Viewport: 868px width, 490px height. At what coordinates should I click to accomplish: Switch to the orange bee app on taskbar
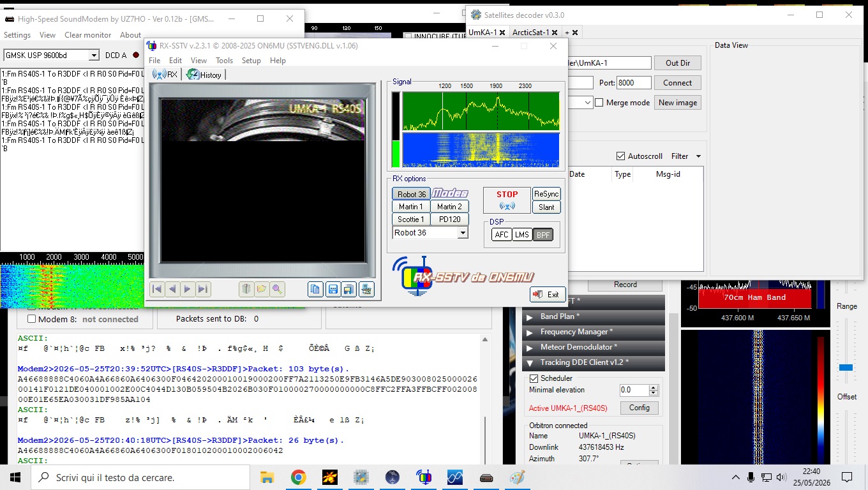[x=329, y=477]
